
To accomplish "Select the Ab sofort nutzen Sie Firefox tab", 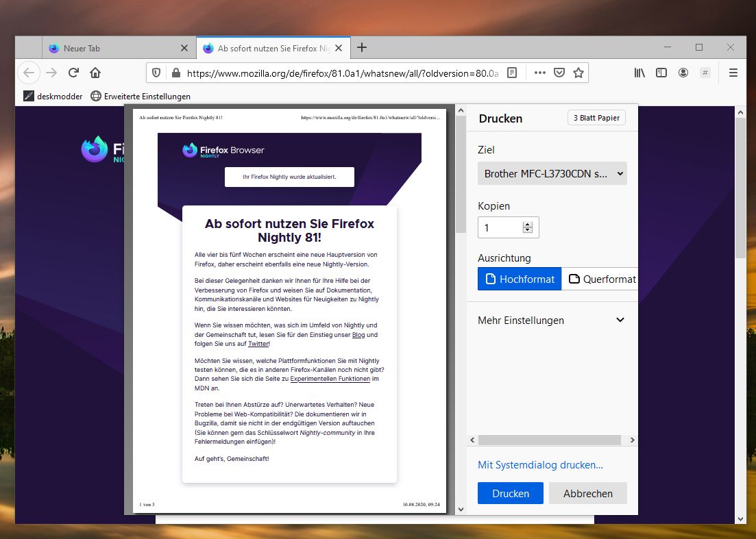I will click(273, 48).
